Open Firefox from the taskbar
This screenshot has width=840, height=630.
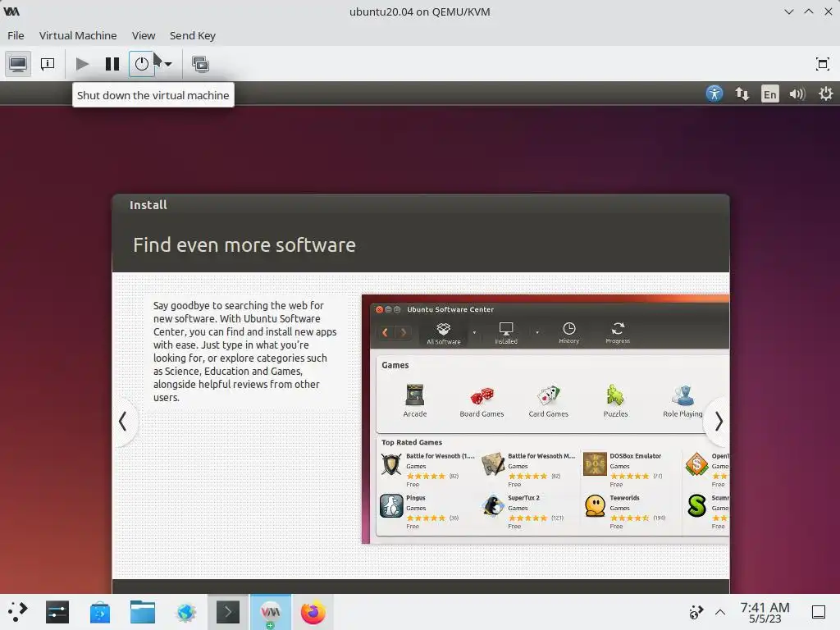(313, 612)
